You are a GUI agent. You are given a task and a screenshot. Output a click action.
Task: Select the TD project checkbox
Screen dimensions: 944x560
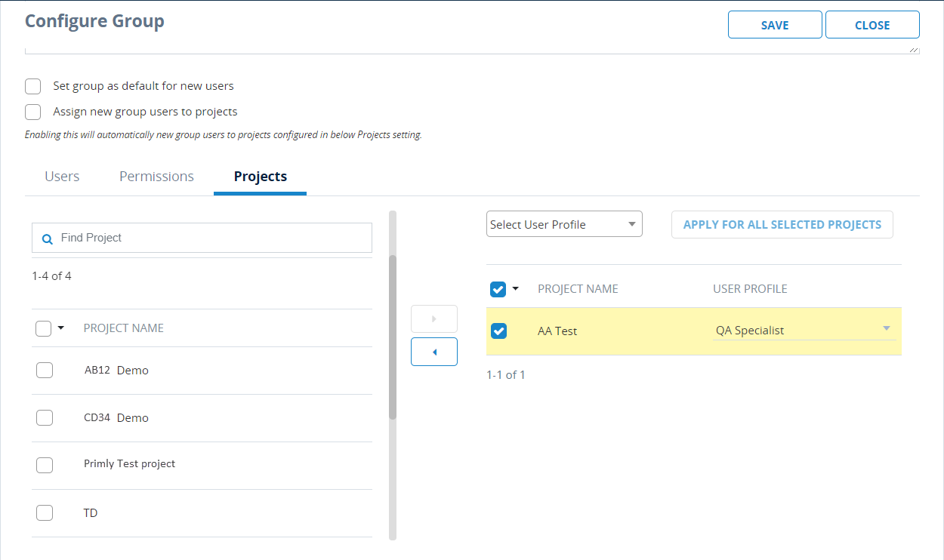pyautogui.click(x=45, y=512)
